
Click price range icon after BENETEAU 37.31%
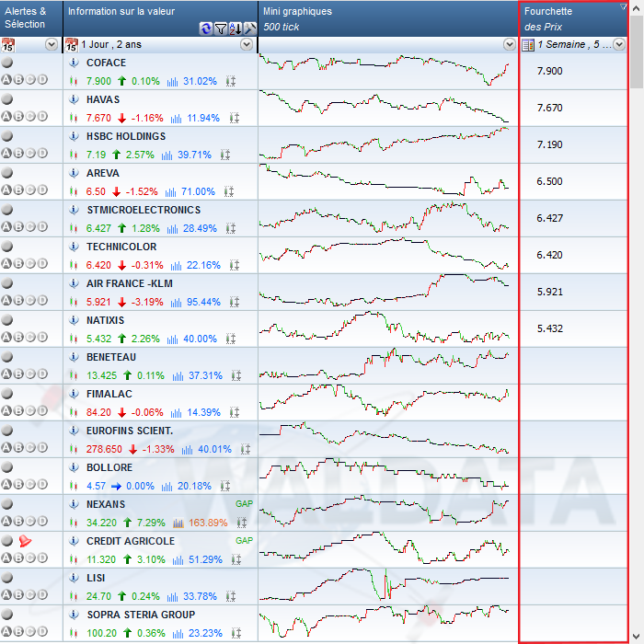236,375
